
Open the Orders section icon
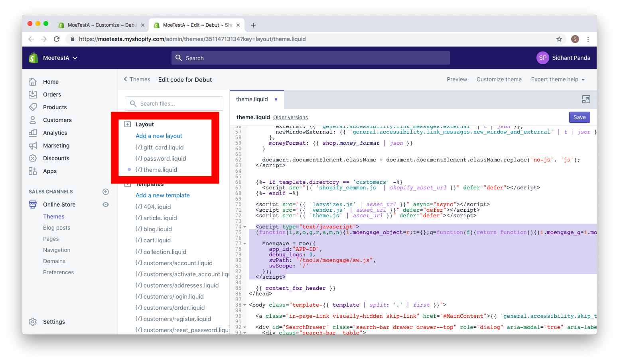(x=33, y=94)
